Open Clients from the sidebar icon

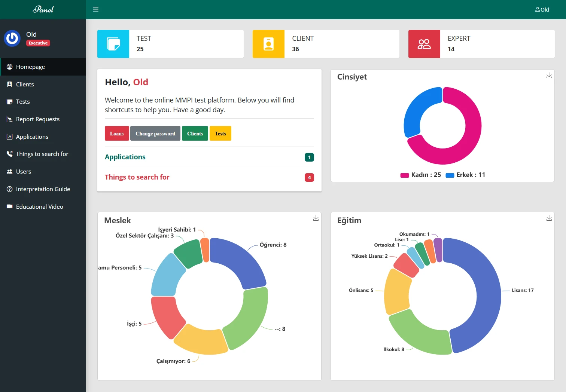tap(9, 84)
